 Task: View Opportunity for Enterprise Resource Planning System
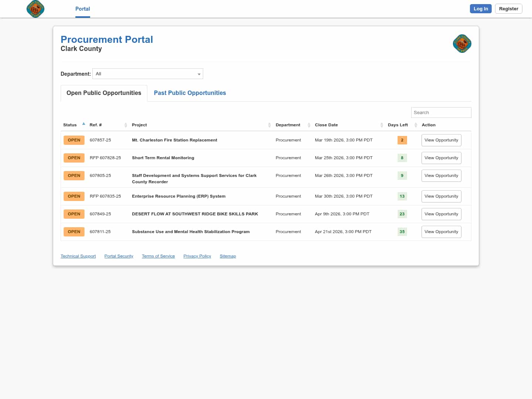[441, 197]
